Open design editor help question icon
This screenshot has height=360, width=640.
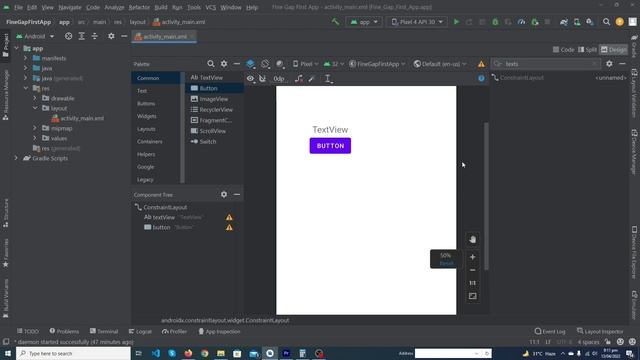(x=482, y=78)
